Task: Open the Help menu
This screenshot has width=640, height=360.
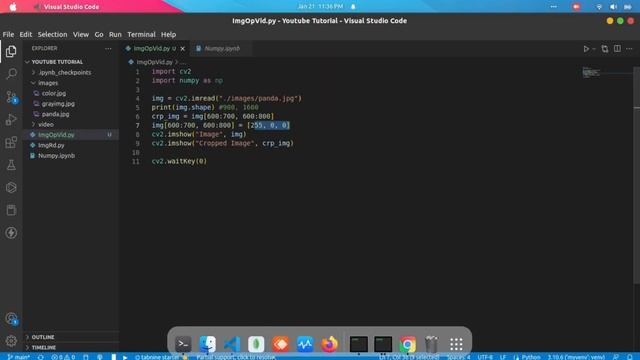Action: point(168,35)
